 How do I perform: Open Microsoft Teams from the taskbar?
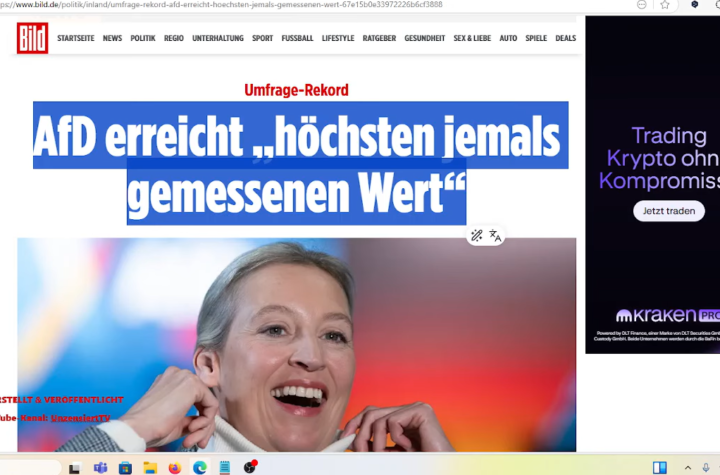101,468
